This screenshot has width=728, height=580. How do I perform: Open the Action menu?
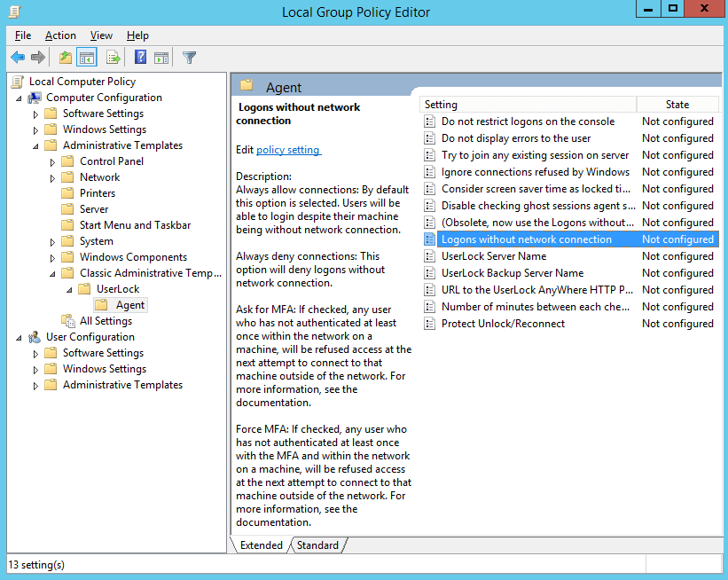click(x=60, y=35)
